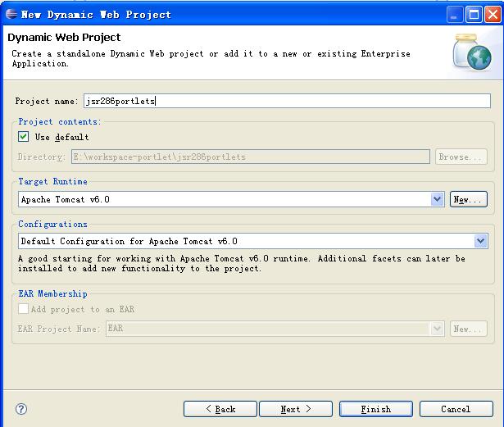
Task: Click the Configurations group label
Action: click(52, 224)
